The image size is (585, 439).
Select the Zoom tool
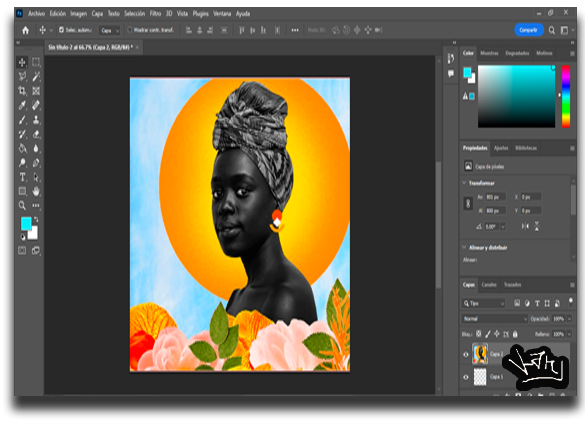tap(22, 206)
